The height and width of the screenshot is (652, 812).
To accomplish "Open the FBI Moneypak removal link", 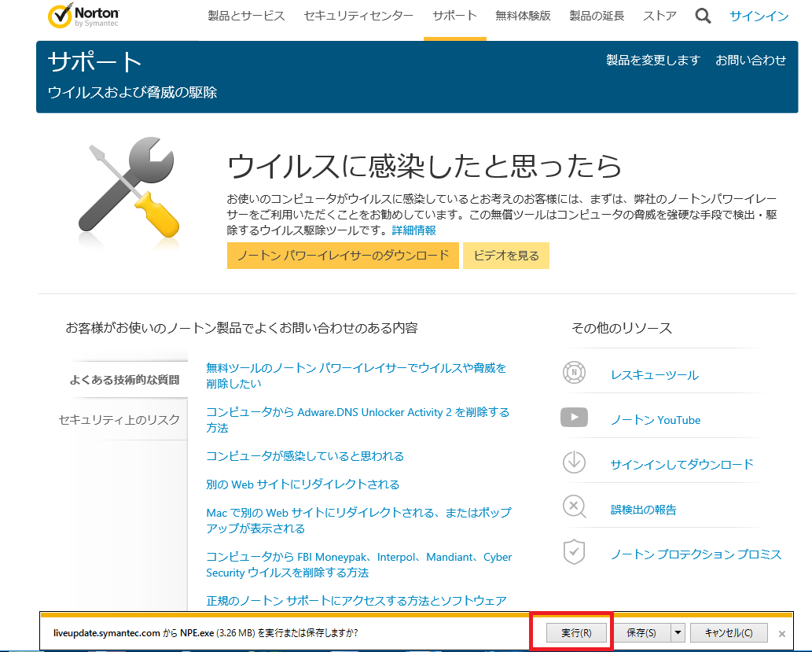I will click(359, 565).
